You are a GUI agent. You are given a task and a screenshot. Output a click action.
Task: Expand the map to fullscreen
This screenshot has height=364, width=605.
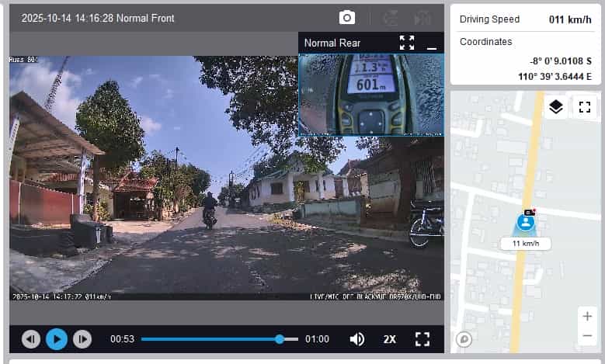tap(585, 107)
